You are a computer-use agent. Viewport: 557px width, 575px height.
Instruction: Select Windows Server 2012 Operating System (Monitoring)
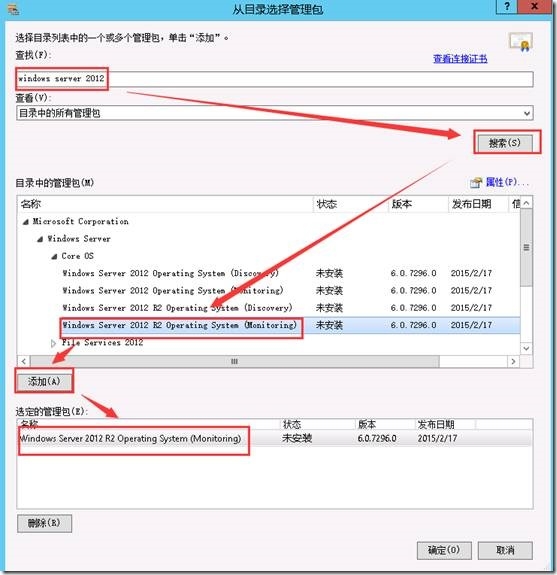tap(173, 290)
